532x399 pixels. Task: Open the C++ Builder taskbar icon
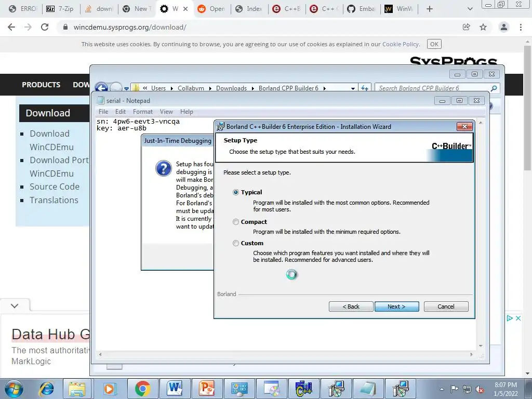[303, 389]
